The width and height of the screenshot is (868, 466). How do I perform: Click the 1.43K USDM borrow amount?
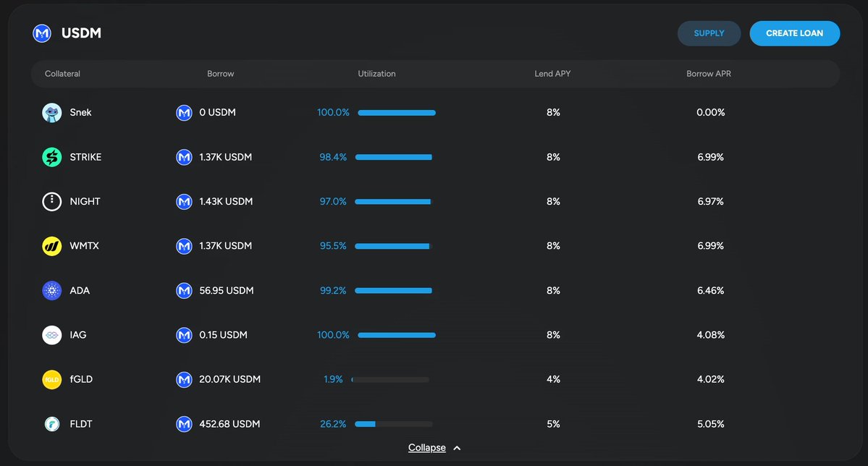(x=226, y=201)
